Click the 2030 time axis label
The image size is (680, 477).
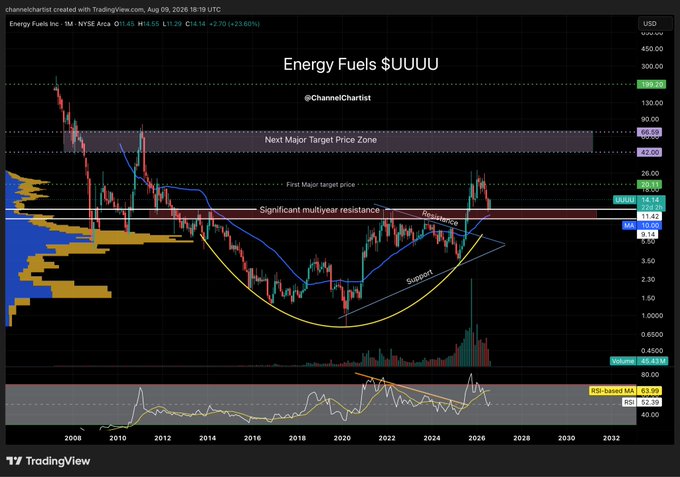pos(566,438)
